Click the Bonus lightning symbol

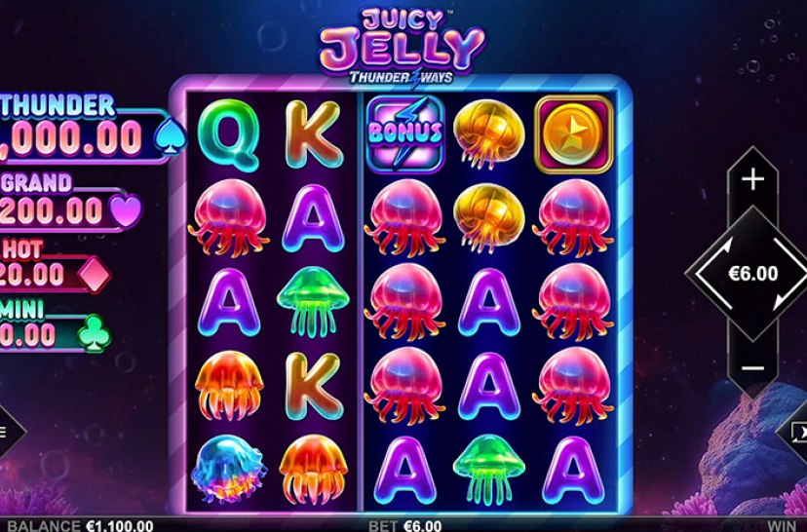click(x=405, y=134)
